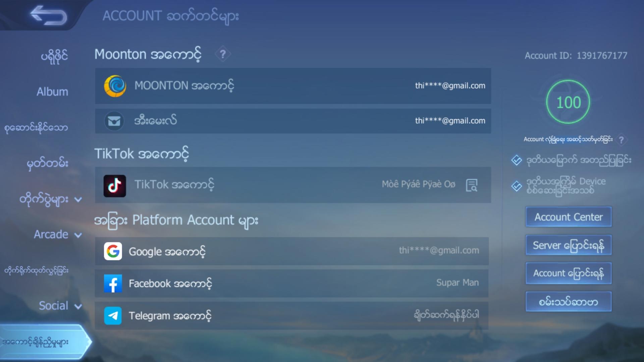Image resolution: width=644 pixels, height=362 pixels.
Task: Click the email row gmail address
Action: click(450, 121)
